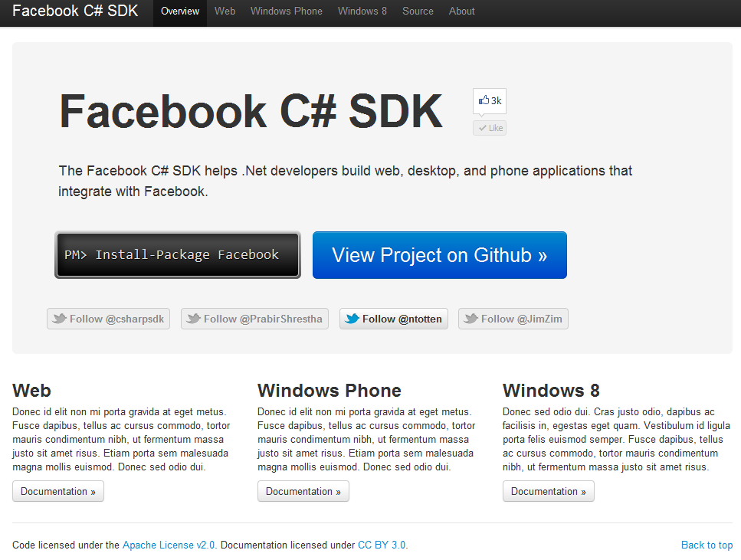Viewport: 741px width, 560px height.
Task: Follow @PrabirShrestha on Twitter
Action: pos(254,319)
